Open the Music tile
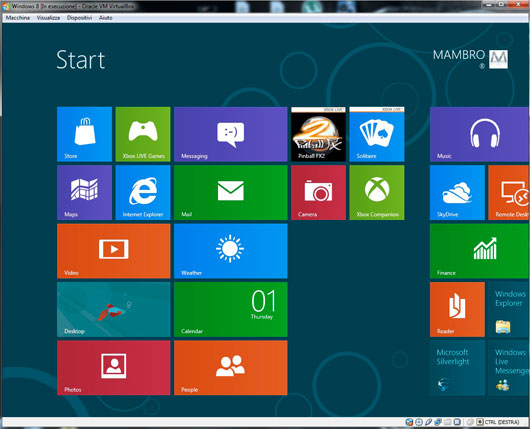Screen dimensions: 530x429 coord(480,134)
